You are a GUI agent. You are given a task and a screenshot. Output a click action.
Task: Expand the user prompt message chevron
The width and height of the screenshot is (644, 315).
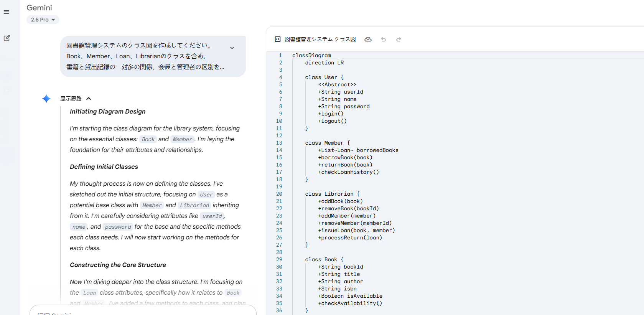232,48
